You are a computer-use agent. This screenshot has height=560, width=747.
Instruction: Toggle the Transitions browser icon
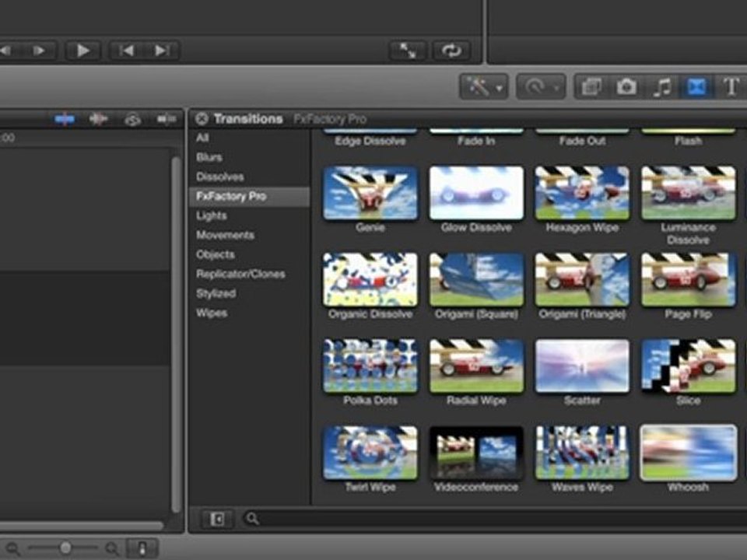click(x=696, y=87)
